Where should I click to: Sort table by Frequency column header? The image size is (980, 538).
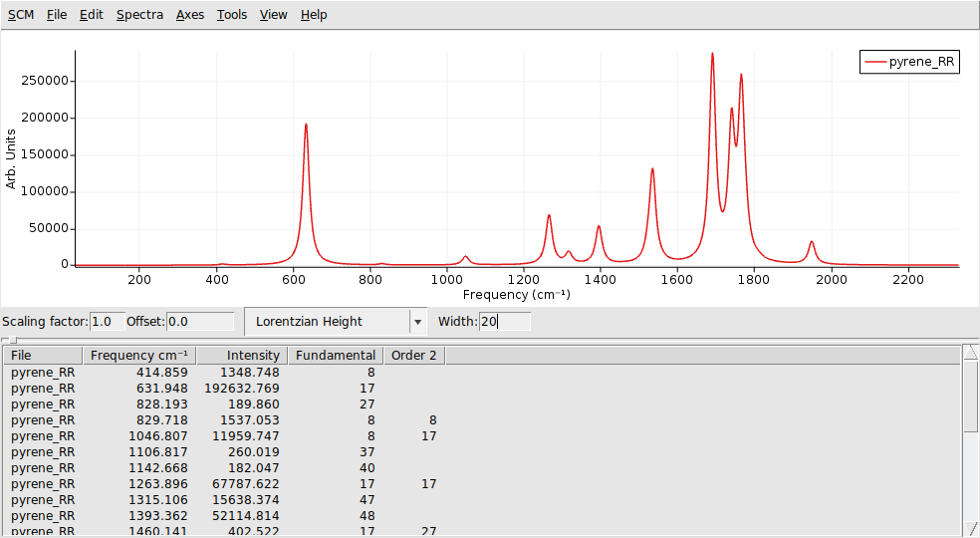[x=139, y=356]
